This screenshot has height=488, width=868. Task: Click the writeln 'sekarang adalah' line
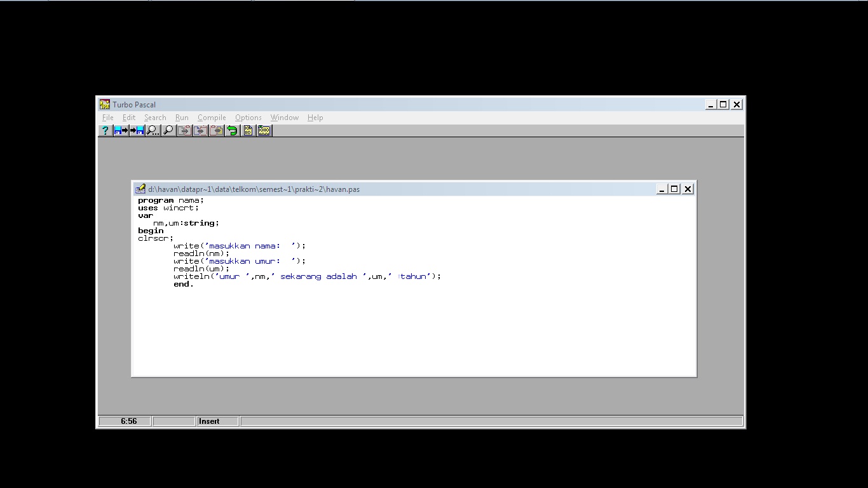coord(307,276)
